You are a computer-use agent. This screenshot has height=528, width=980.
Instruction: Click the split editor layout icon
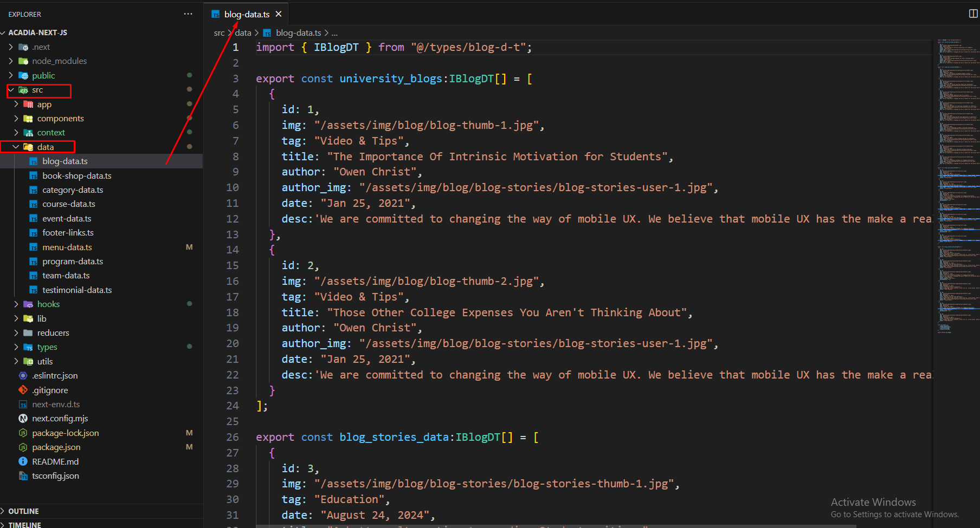coord(973,14)
